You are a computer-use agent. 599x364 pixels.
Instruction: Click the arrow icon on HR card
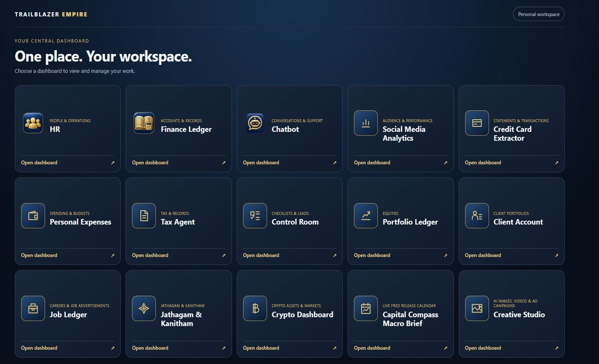112,162
